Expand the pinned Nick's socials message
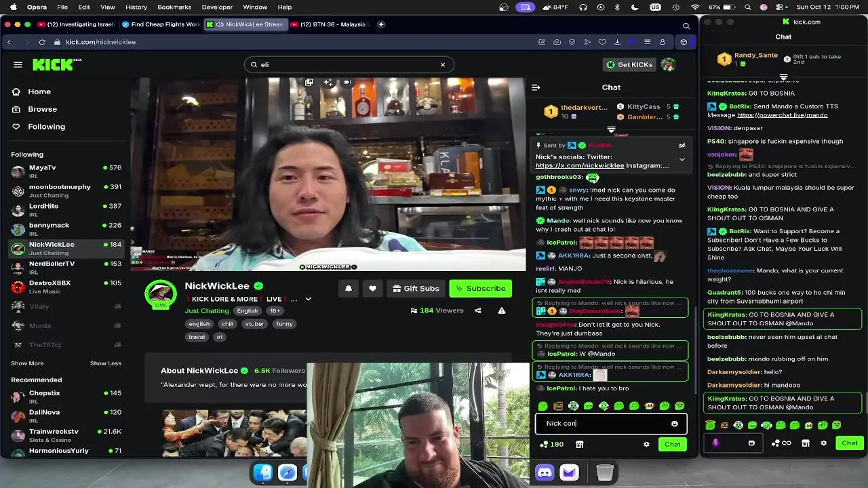868x488 pixels. [682, 159]
